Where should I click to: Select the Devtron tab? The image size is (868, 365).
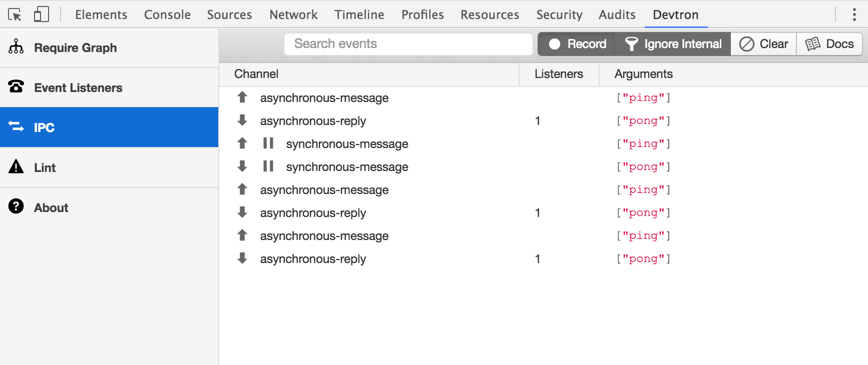(x=675, y=14)
